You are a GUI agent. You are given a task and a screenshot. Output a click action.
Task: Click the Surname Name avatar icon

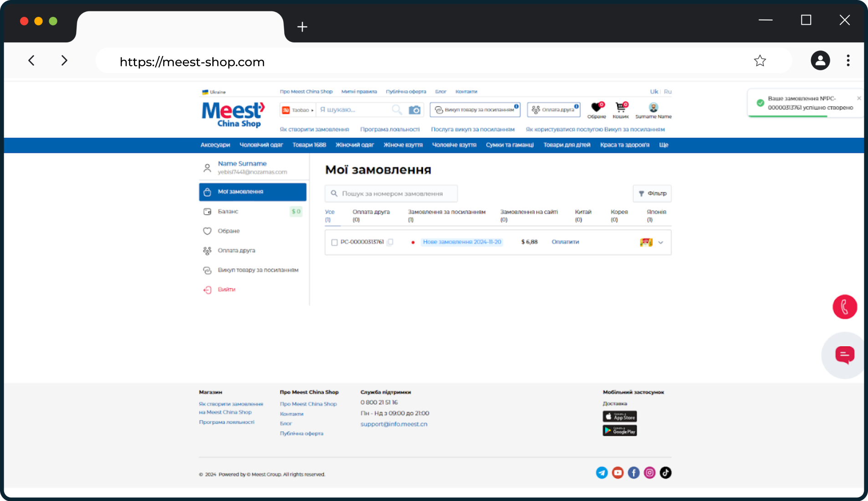coord(654,108)
